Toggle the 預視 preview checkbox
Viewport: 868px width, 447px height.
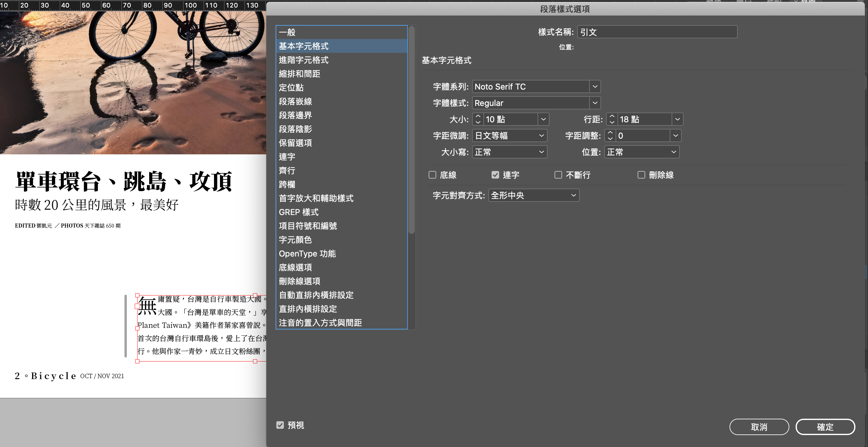click(x=280, y=425)
